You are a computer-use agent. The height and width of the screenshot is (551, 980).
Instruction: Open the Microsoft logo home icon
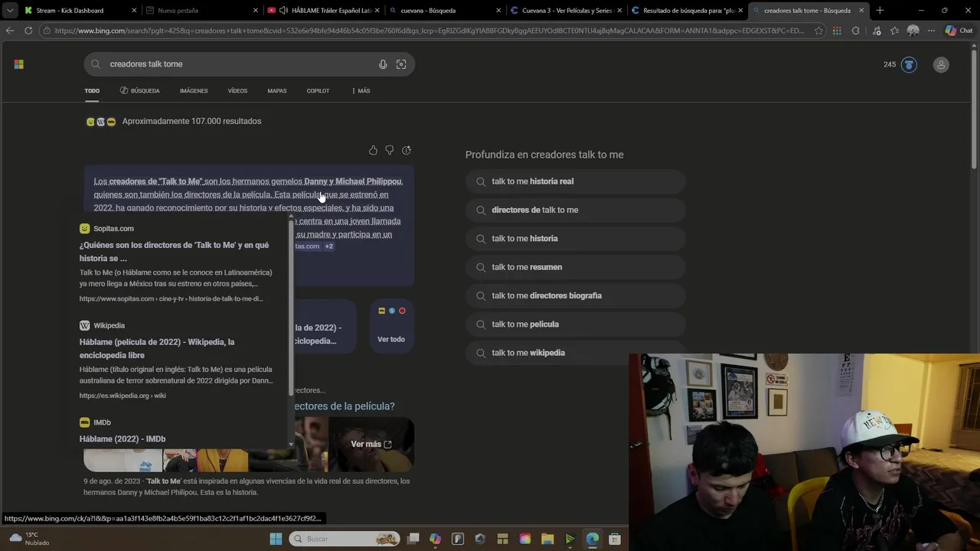[19, 64]
